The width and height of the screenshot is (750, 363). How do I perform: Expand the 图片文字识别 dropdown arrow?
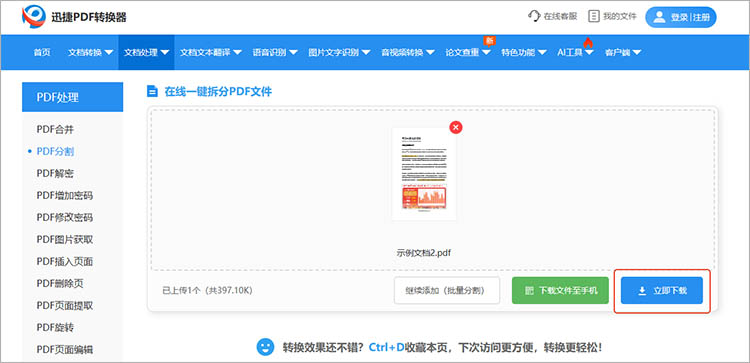pyautogui.click(x=366, y=53)
